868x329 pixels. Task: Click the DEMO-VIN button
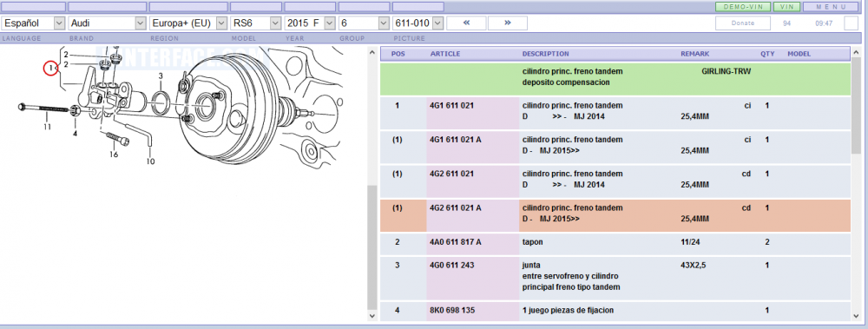tap(743, 7)
